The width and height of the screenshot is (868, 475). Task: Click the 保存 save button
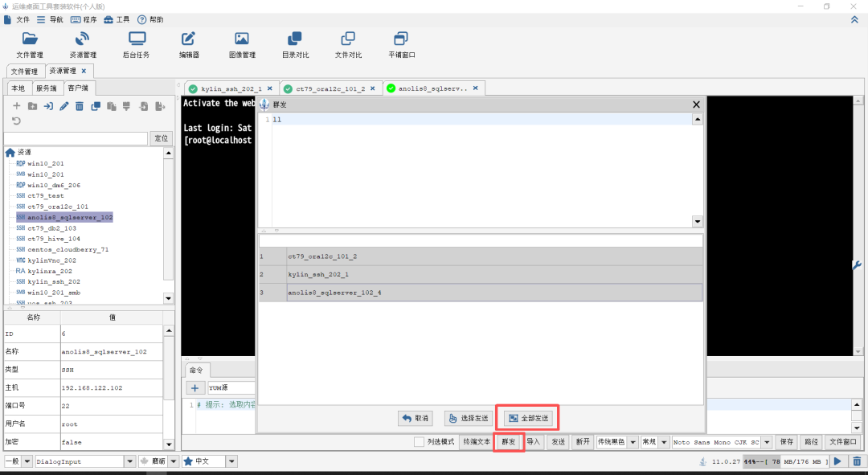tap(787, 442)
